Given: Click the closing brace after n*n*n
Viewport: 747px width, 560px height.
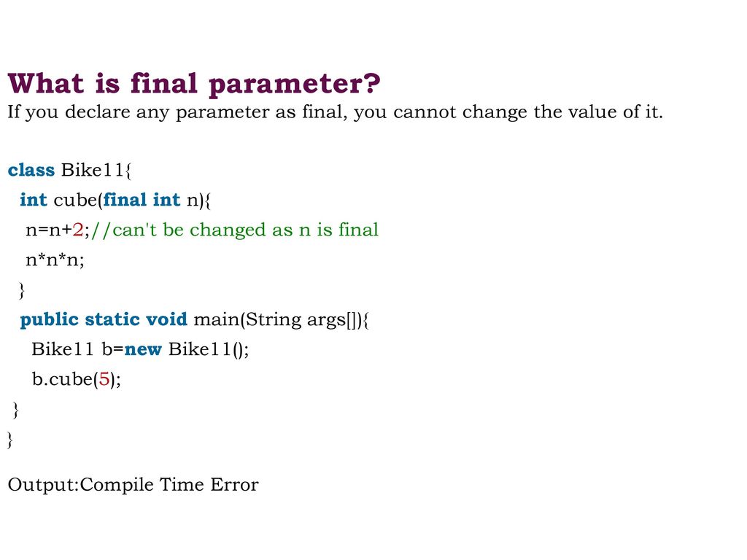Looking at the screenshot, I should click(x=21, y=290).
